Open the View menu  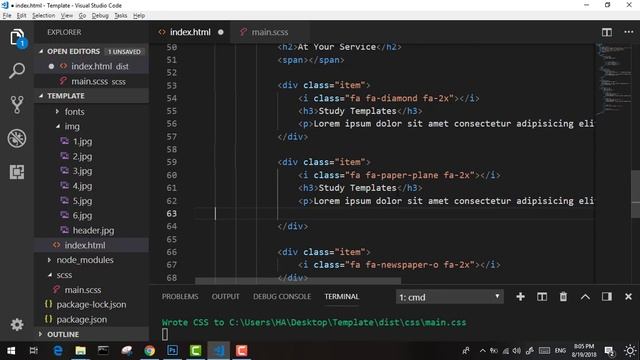tap(67, 16)
